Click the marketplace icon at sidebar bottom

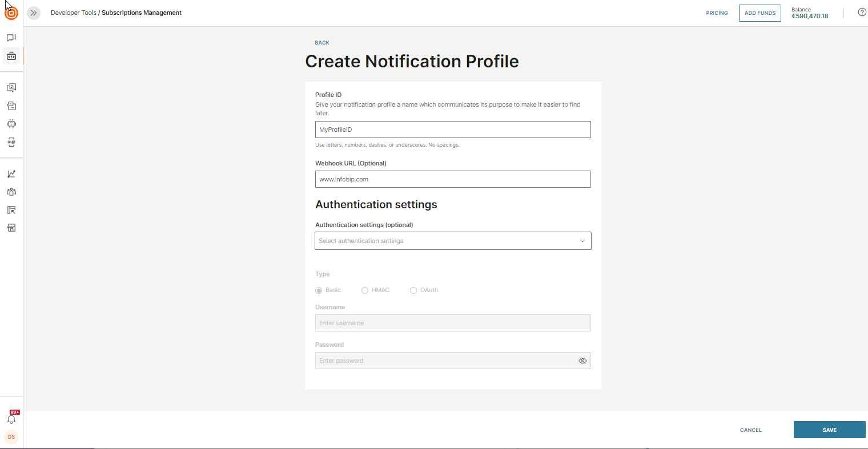coord(11,228)
